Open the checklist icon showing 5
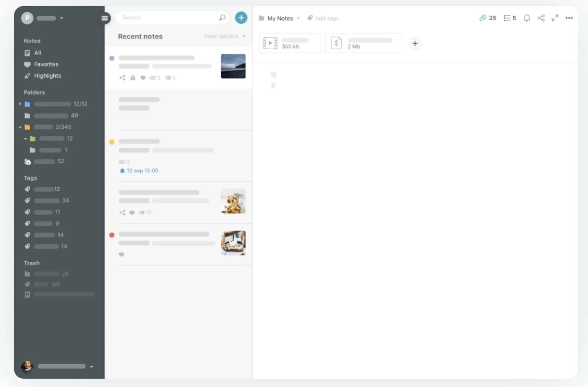This screenshot has height=387, width=588. [x=509, y=18]
